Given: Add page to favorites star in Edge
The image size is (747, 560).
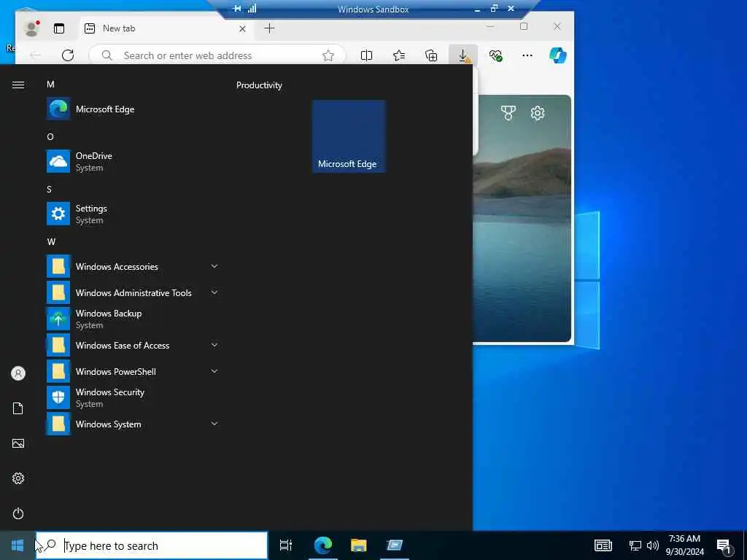Looking at the screenshot, I should point(328,55).
